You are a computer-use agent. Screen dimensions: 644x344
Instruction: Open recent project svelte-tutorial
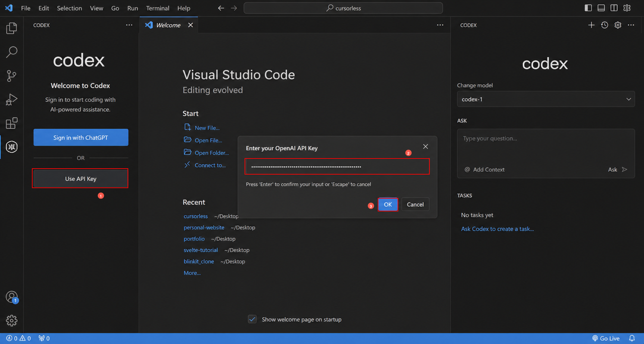[201, 250]
